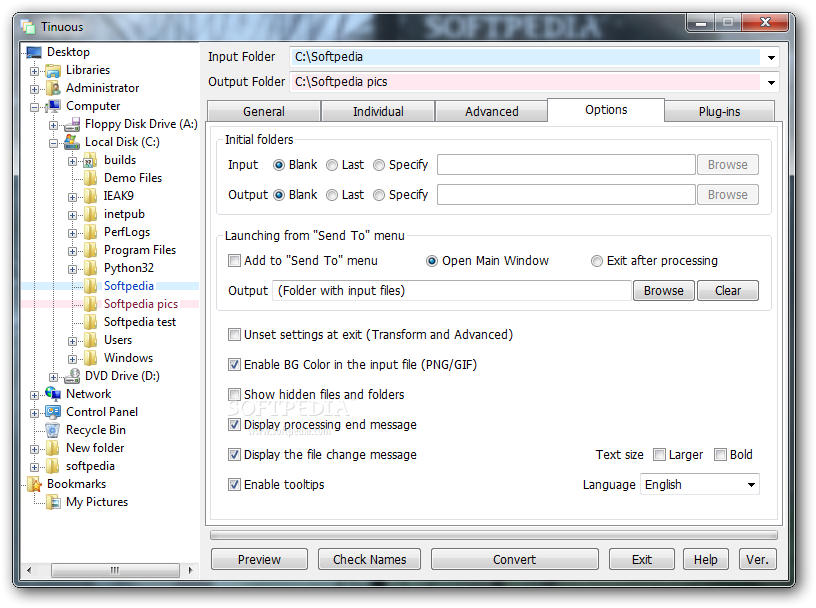Screen dimensions: 816x608
Task: Click the Demo Files folder icon
Action: 91,178
